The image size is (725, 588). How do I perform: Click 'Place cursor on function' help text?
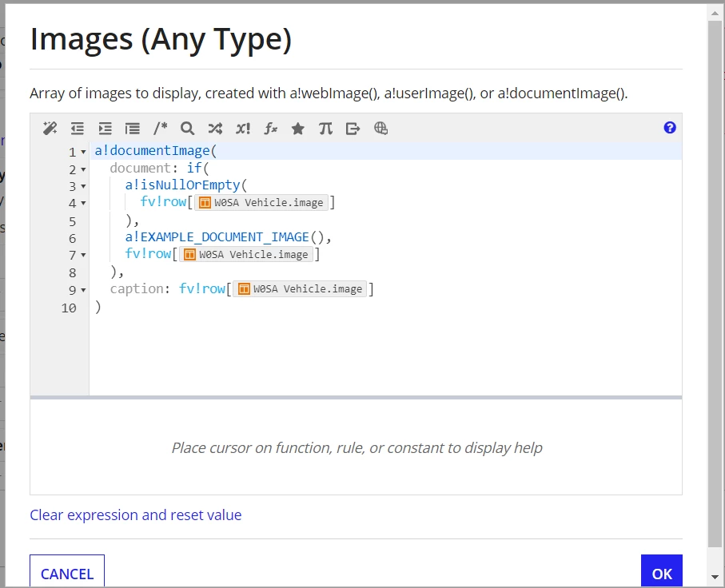click(x=357, y=447)
